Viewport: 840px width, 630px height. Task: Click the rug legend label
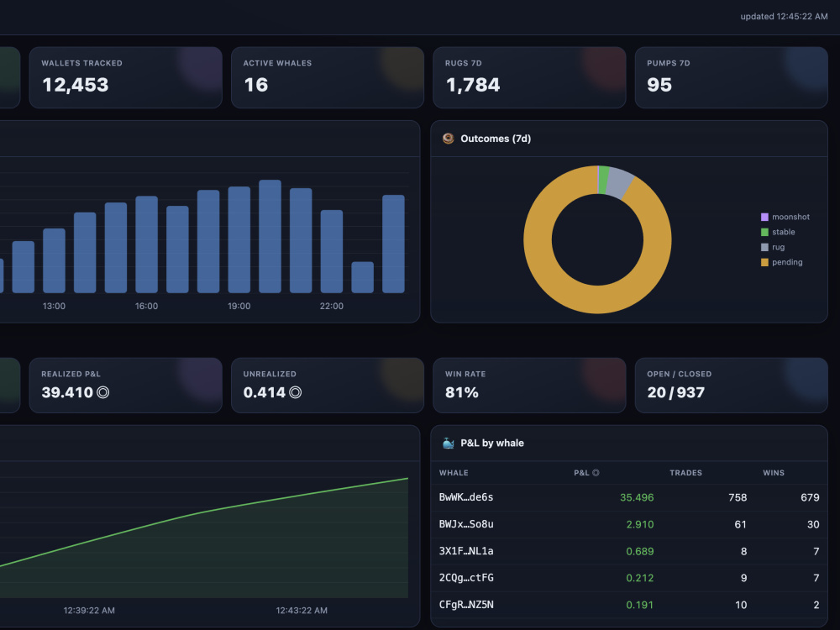coord(779,247)
